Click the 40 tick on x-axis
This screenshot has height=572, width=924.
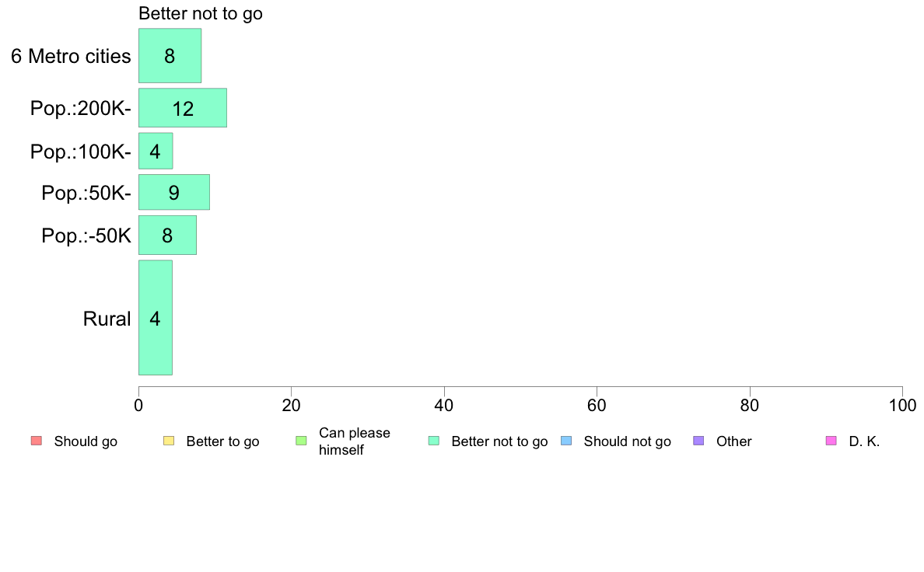click(444, 405)
